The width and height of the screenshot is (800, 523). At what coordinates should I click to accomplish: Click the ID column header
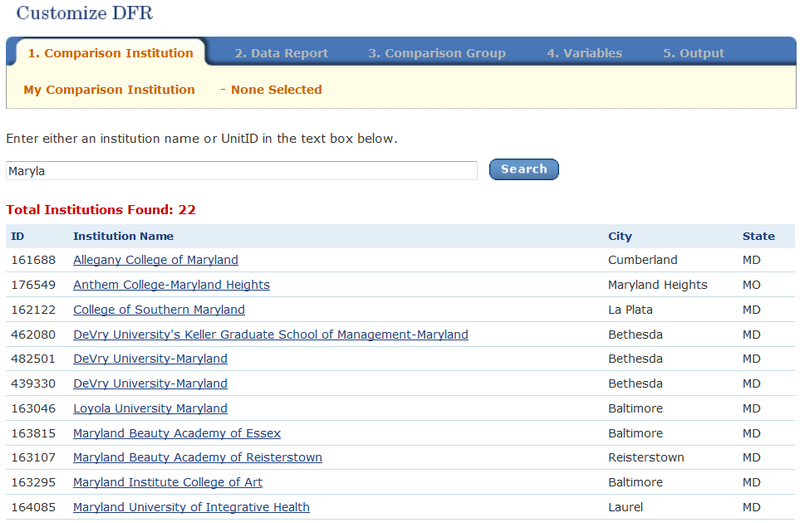click(17, 236)
